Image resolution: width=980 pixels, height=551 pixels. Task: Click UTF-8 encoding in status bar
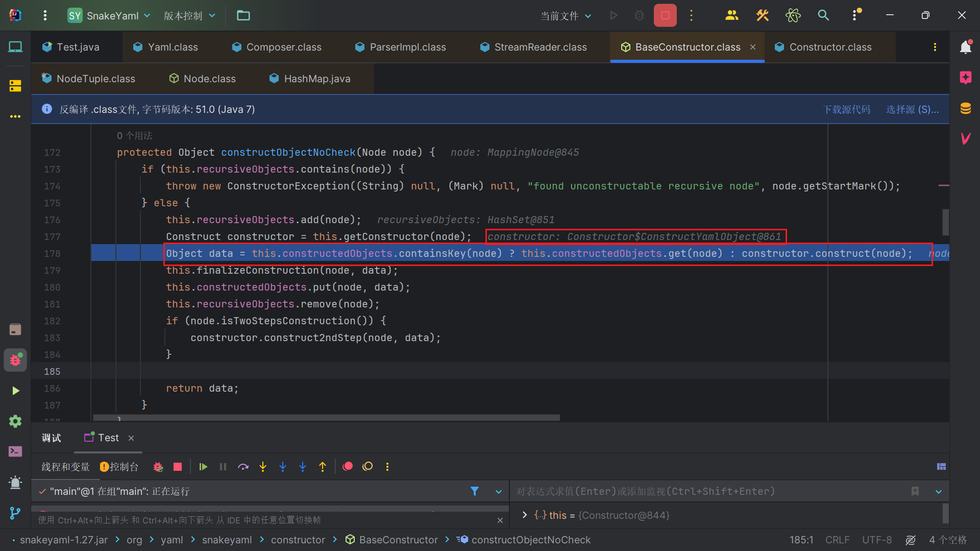pyautogui.click(x=876, y=540)
